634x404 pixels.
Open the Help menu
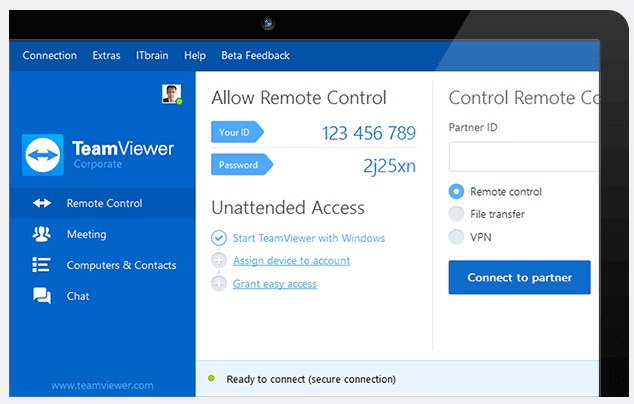click(x=195, y=55)
